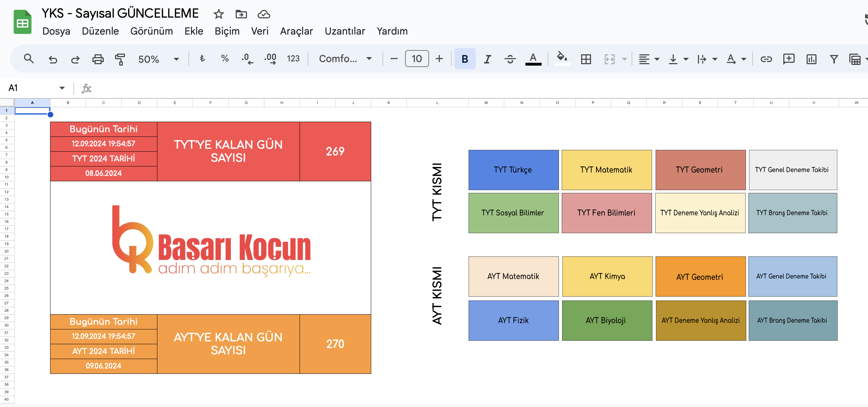Open TYT Genel Deneme Takibi button
Image resolution: width=868 pixels, height=407 pixels.
[x=793, y=170]
